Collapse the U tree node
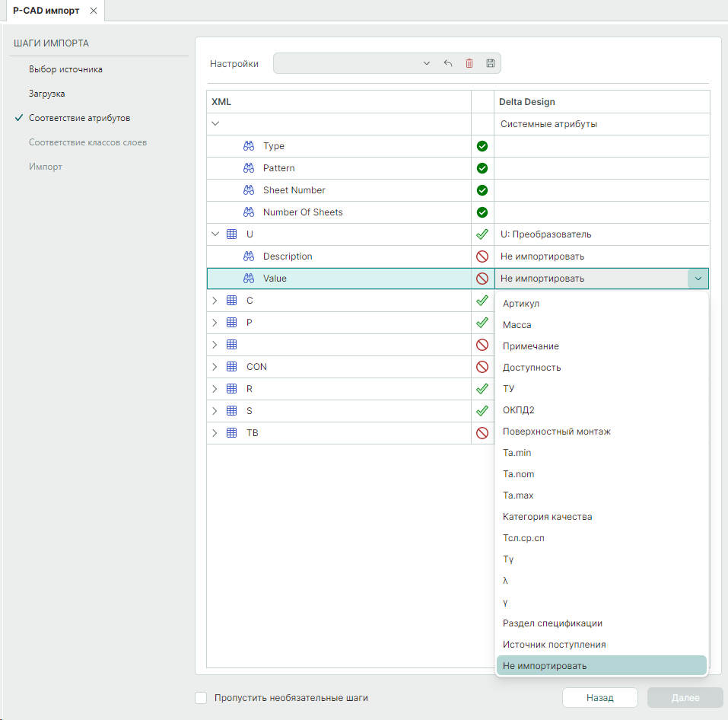The width and height of the screenshot is (728, 720). pos(215,234)
